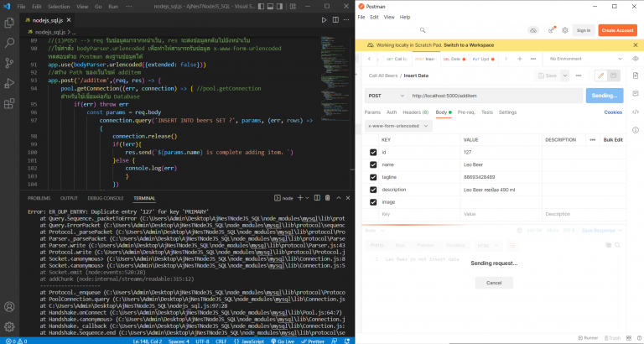644x344 pixels.
Task: Cancel the sending request
Action: (494, 283)
